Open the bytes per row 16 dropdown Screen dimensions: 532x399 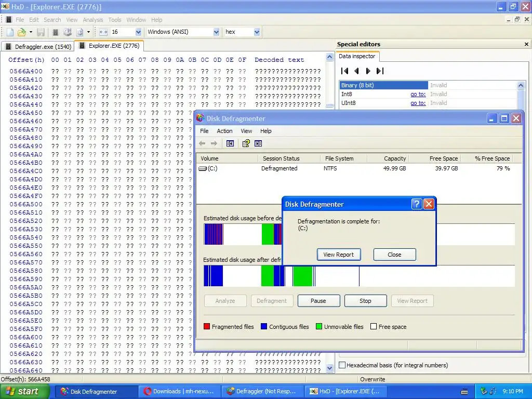click(138, 32)
